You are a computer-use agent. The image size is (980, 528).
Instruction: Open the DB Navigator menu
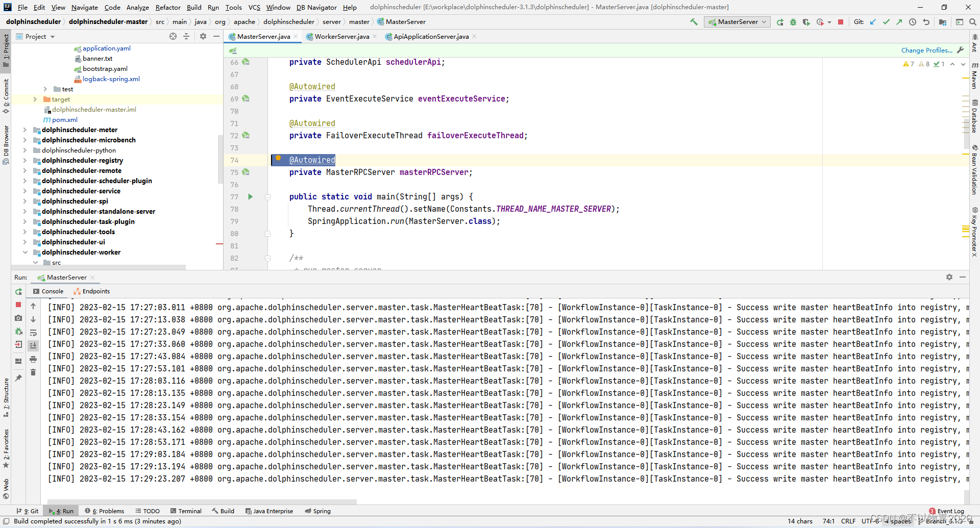pyautogui.click(x=316, y=7)
